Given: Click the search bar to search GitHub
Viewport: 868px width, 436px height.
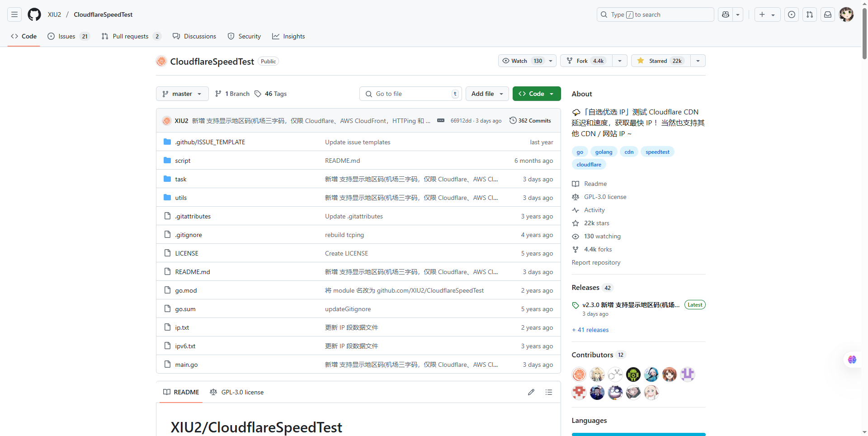Looking at the screenshot, I should click(x=655, y=14).
